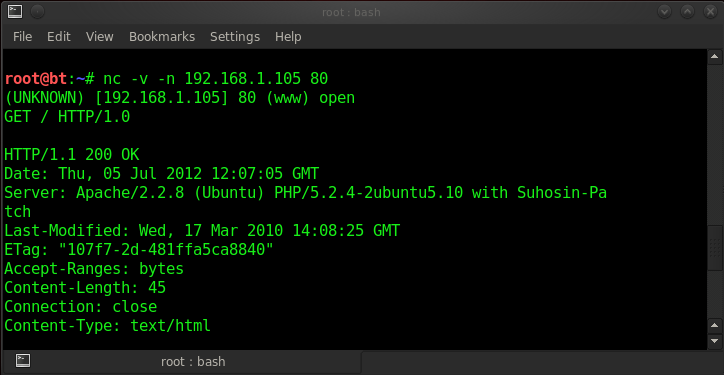Click the terminal icon in title bar
Viewport: 724px width, 375px height.
coord(15,12)
